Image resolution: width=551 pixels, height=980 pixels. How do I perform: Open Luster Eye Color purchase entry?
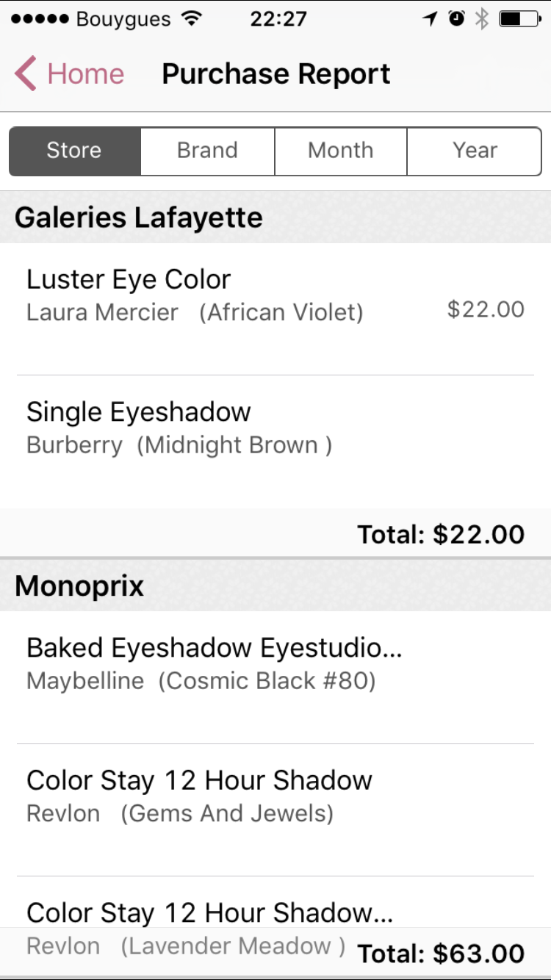tap(220, 295)
